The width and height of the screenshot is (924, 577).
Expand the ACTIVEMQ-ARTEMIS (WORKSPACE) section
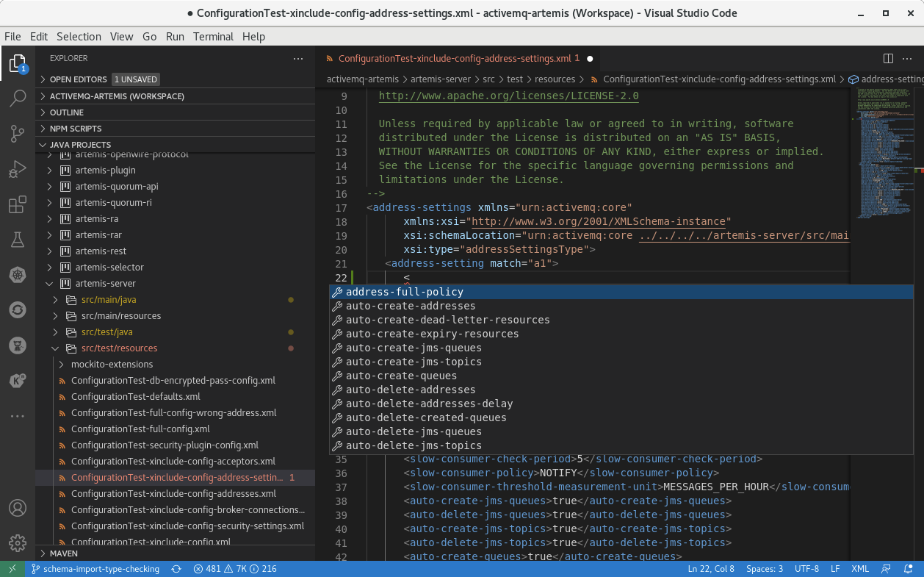point(176,96)
